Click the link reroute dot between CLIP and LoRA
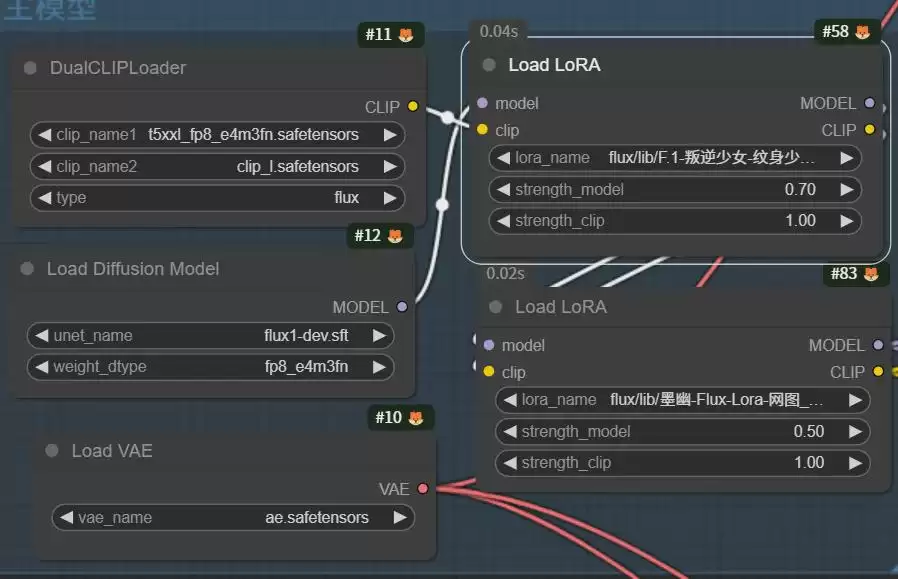The height and width of the screenshot is (579, 898). (448, 117)
